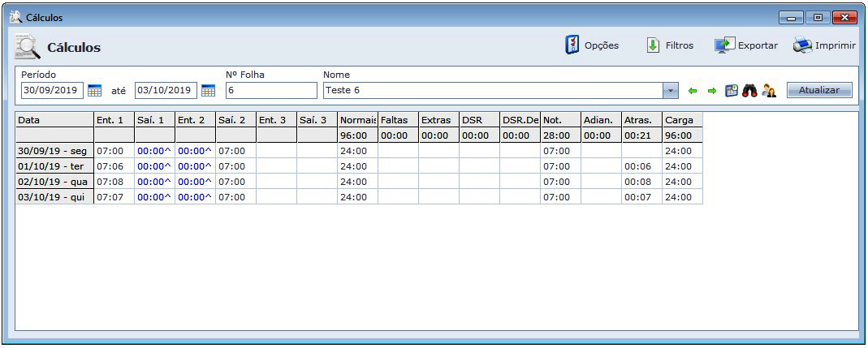Go to next employee with right green arrow
The width and height of the screenshot is (868, 348).
(x=712, y=91)
